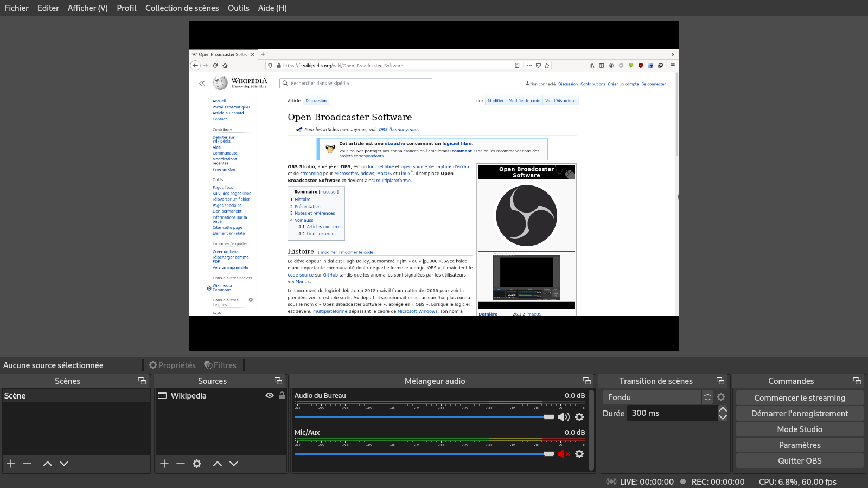Move scene down in Scenes list
868x488 pixels.
click(x=64, y=464)
